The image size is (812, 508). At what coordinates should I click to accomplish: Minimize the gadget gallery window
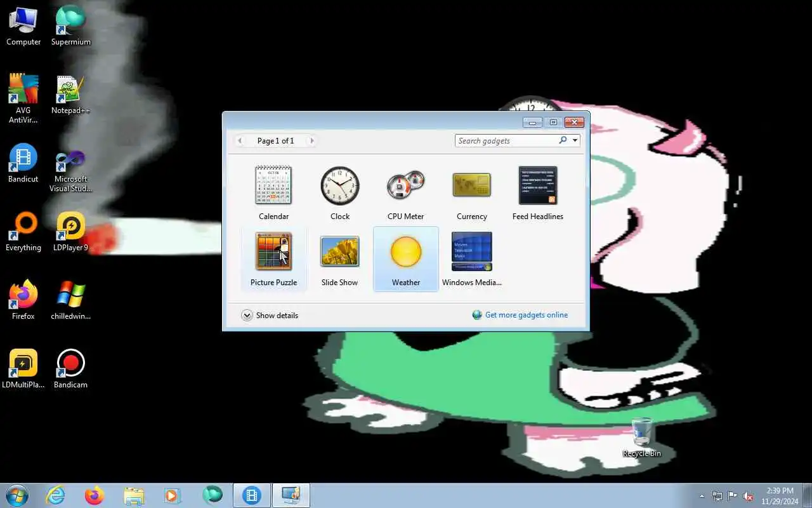click(532, 122)
